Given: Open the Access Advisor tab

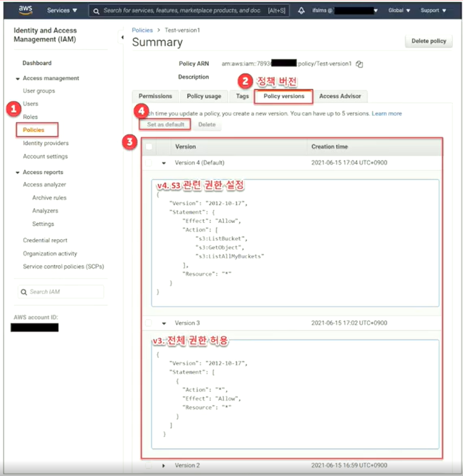Looking at the screenshot, I should coord(340,96).
